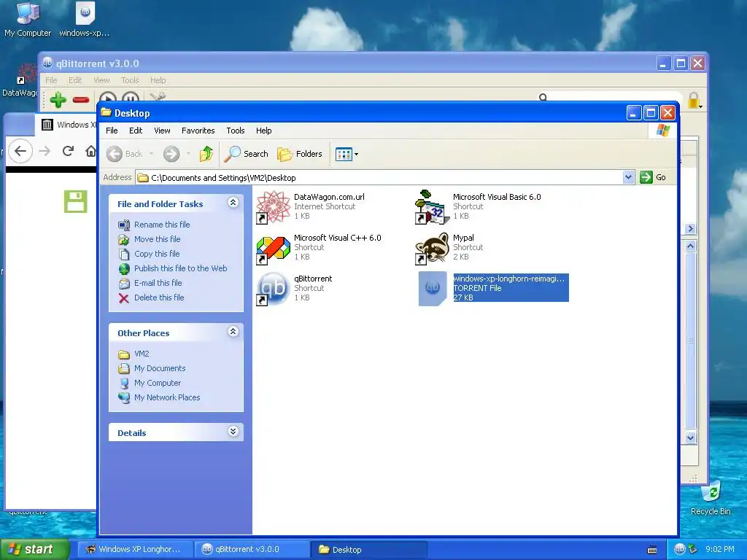Click Delete this file task
This screenshot has height=560, width=747.
[x=158, y=297]
